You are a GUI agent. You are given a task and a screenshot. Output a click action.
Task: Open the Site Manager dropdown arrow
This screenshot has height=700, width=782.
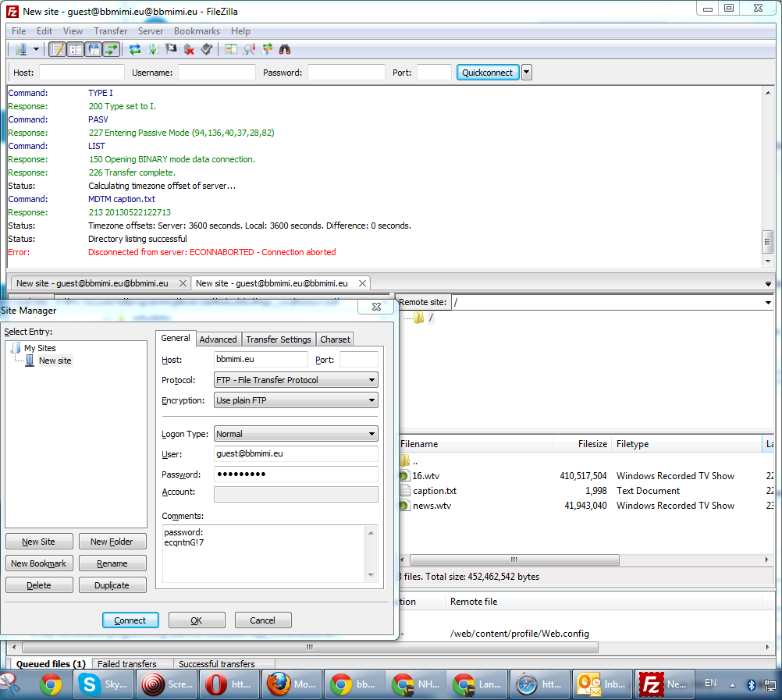tap(36, 49)
